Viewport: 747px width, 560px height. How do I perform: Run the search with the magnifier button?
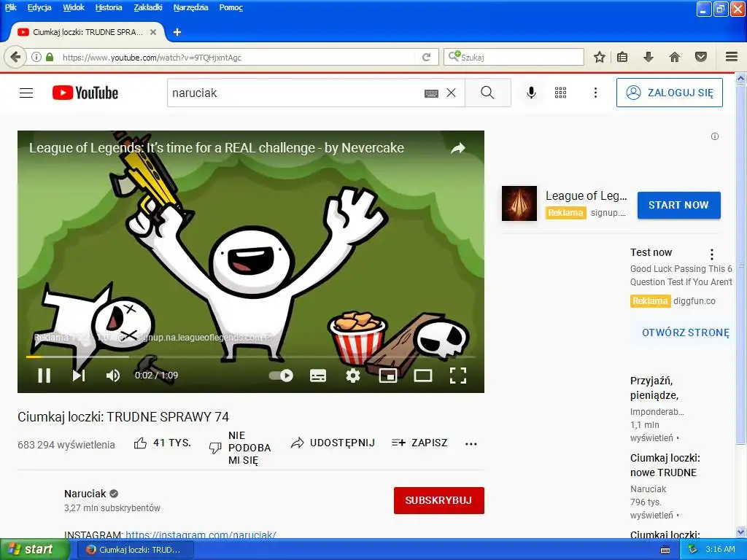pyautogui.click(x=487, y=93)
